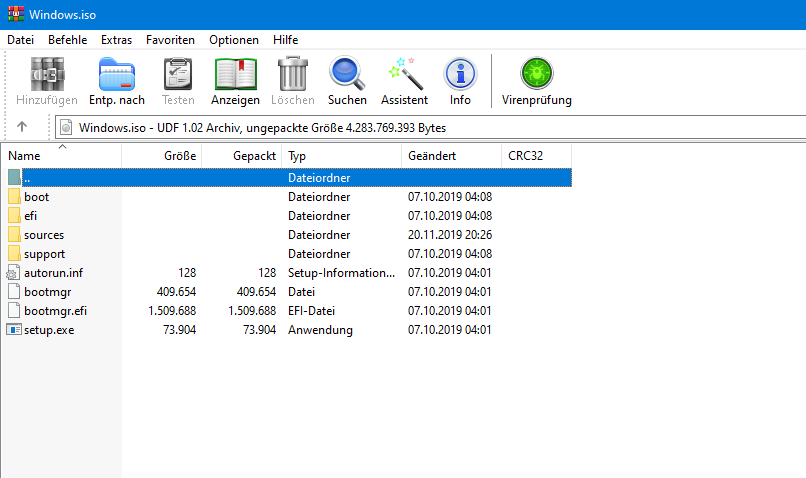Select the bootmgr file name
The height and width of the screenshot is (478, 806).
(47, 292)
